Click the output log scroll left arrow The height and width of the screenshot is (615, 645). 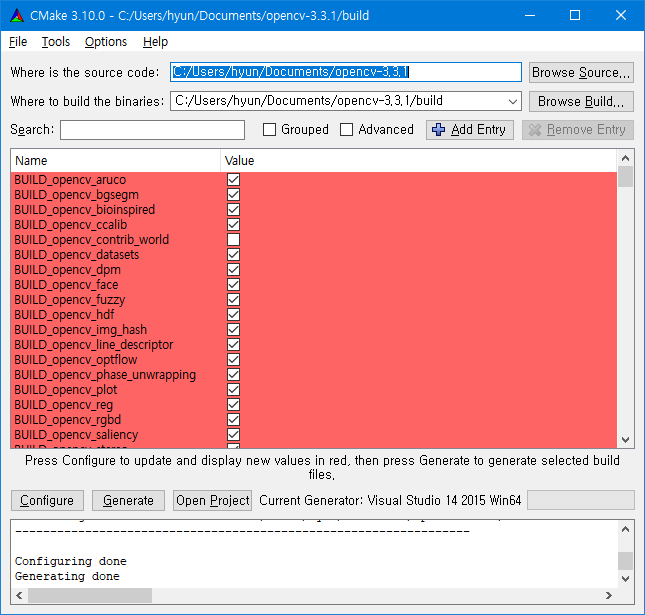19,595
